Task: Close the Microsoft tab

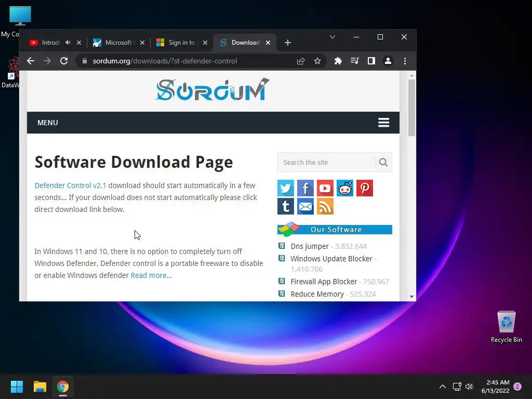Action: pos(142,43)
